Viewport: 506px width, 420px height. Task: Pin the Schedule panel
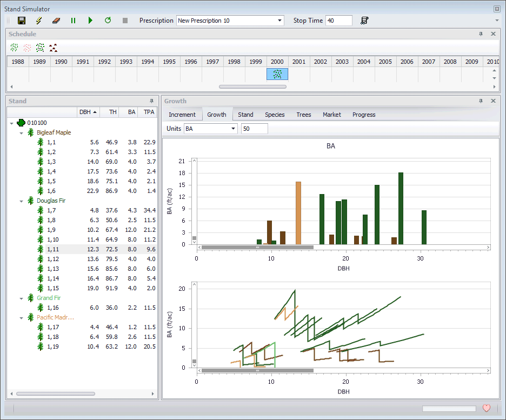481,34
